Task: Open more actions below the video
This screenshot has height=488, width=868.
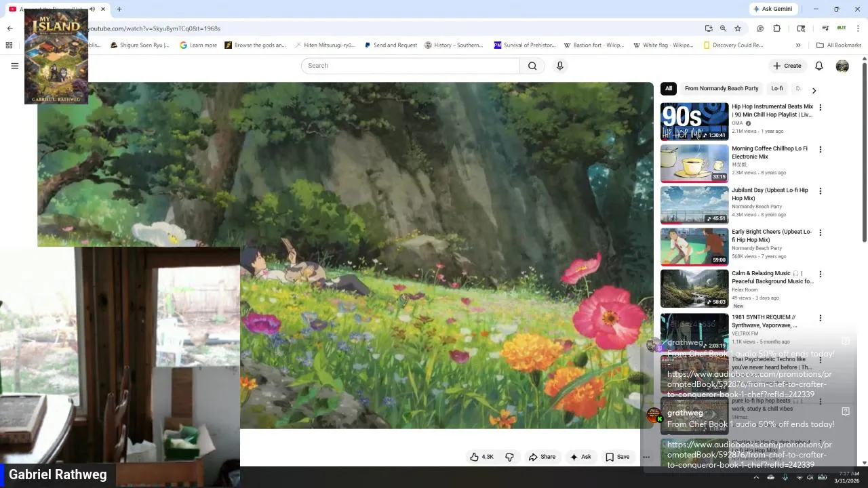Action: pos(646,457)
